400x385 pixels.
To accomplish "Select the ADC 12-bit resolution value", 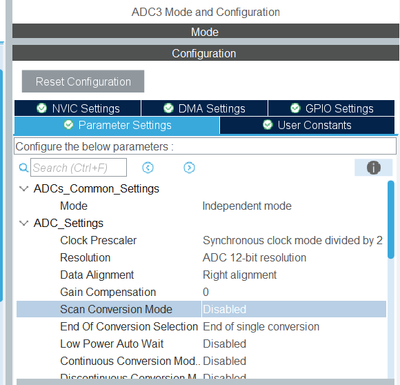I will pos(254,258).
